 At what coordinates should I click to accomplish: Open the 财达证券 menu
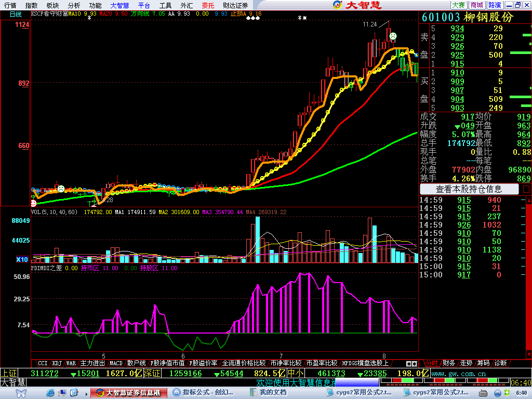click(235, 5)
